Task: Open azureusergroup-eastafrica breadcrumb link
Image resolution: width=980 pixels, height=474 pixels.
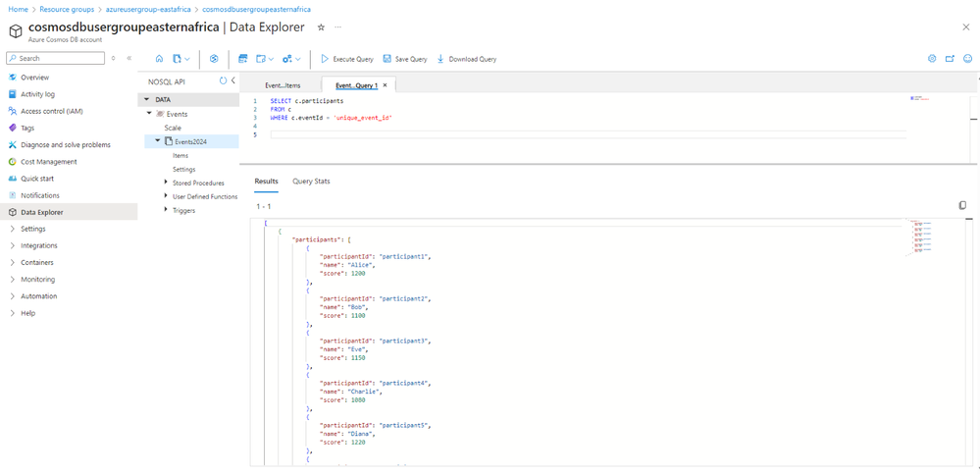Action: click(x=148, y=10)
